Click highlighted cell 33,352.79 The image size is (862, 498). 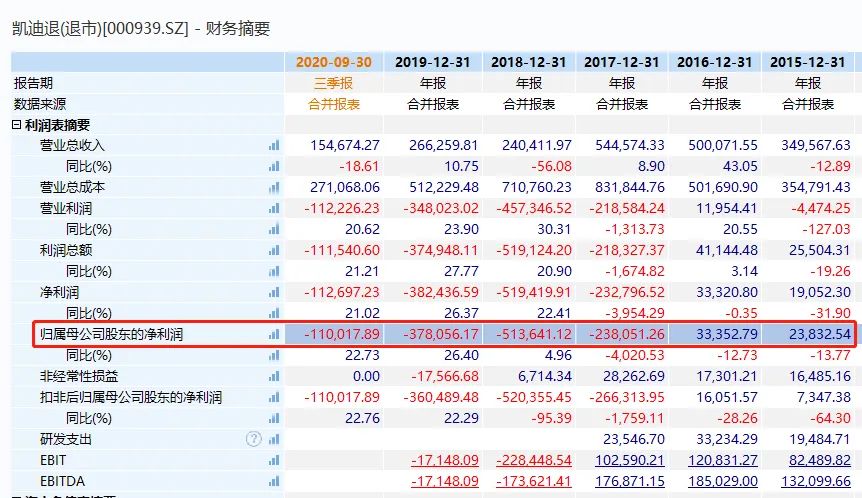[727, 334]
